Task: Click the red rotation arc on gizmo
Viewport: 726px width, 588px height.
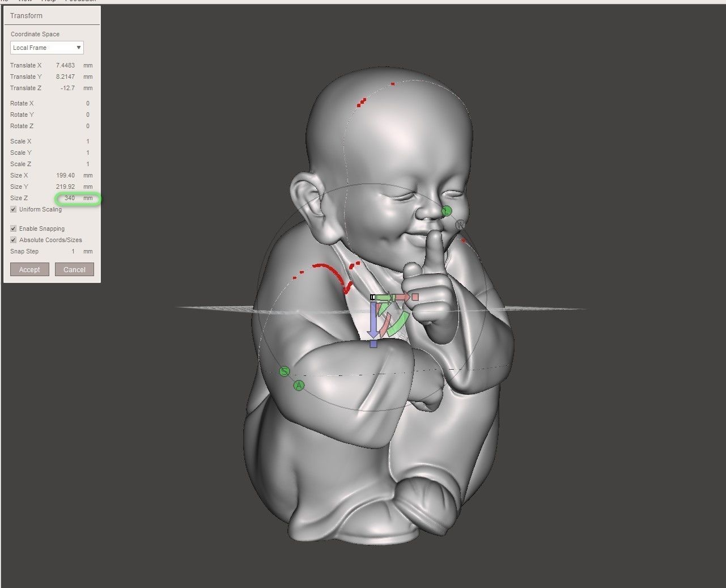Action: (385, 324)
